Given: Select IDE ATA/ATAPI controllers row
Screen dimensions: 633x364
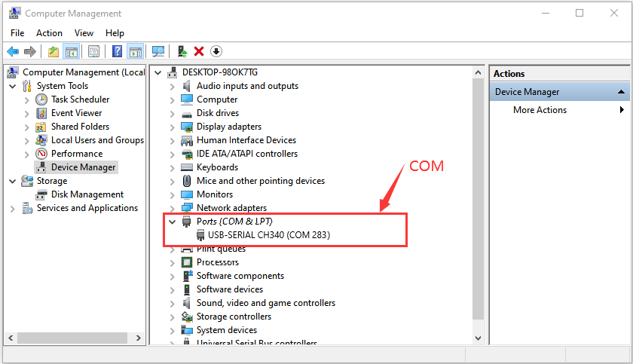Looking at the screenshot, I should [x=247, y=154].
